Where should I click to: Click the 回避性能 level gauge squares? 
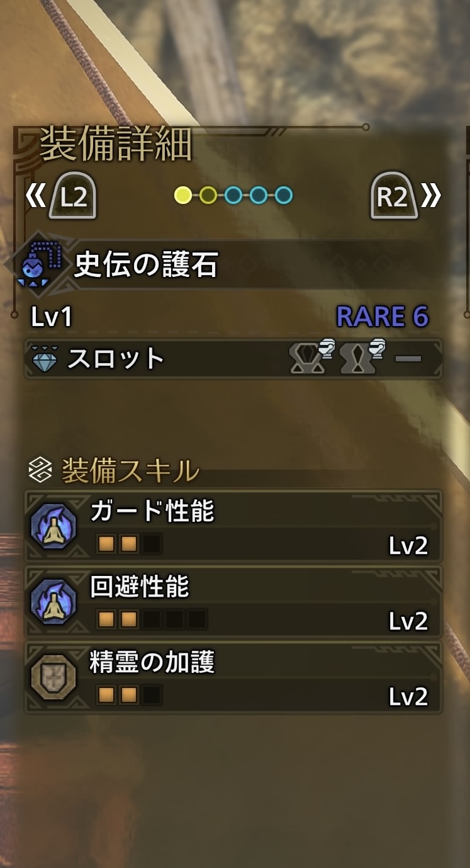click(x=152, y=619)
